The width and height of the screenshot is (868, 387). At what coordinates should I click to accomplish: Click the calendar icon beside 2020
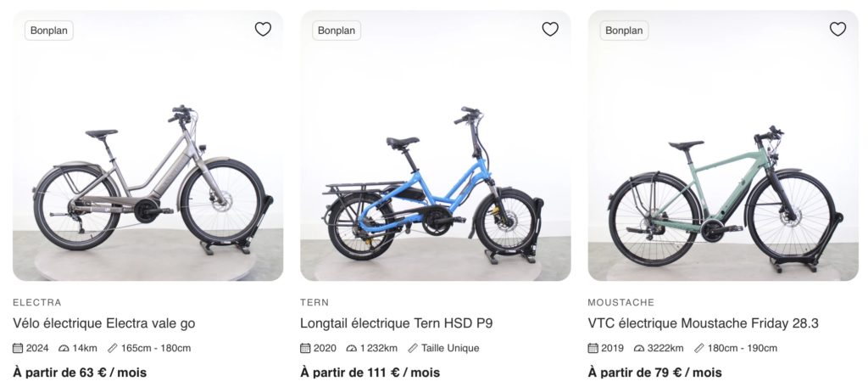[306, 348]
